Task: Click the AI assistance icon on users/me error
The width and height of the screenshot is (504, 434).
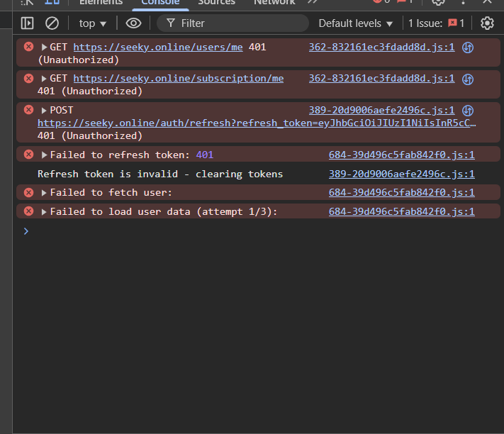Action: coord(468,48)
